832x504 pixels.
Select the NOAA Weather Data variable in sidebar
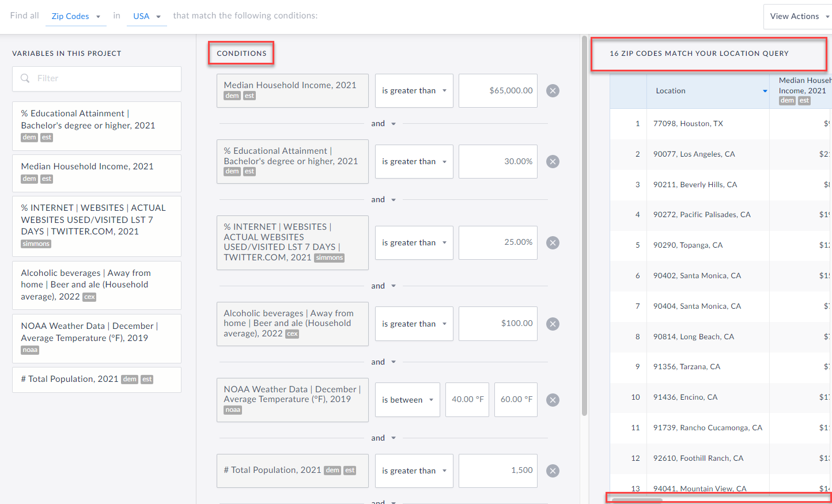[96, 338]
